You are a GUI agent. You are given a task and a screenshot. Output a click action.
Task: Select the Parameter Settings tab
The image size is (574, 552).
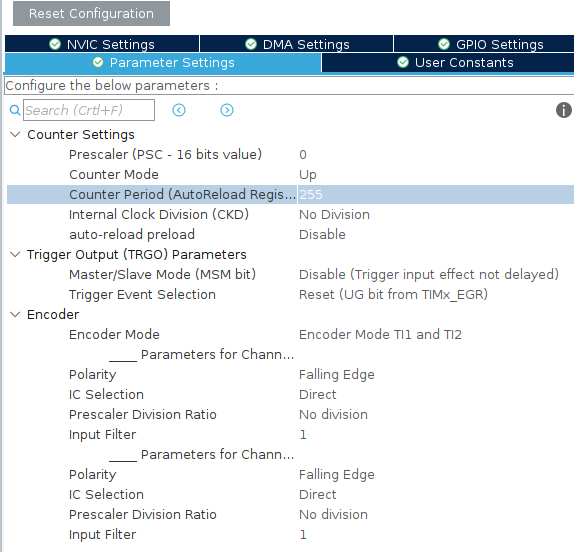pos(163,63)
